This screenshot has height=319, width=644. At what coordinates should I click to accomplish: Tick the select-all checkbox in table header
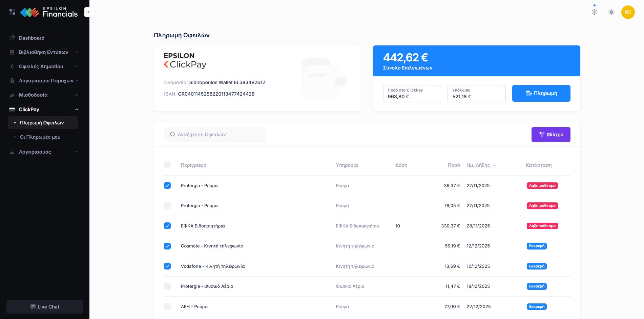tap(167, 165)
